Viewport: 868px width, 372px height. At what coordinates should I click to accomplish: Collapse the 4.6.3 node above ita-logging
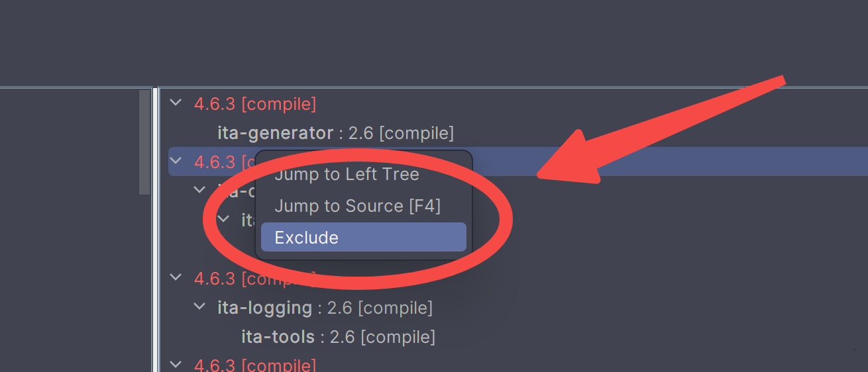[175, 278]
